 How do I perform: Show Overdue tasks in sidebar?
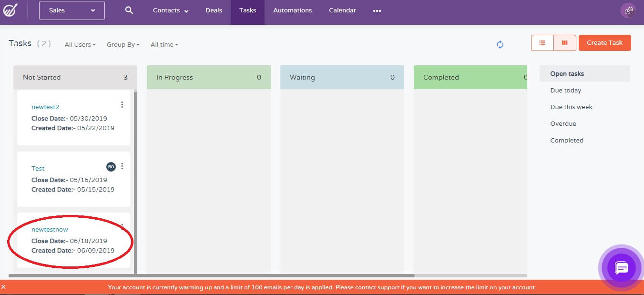click(x=563, y=123)
